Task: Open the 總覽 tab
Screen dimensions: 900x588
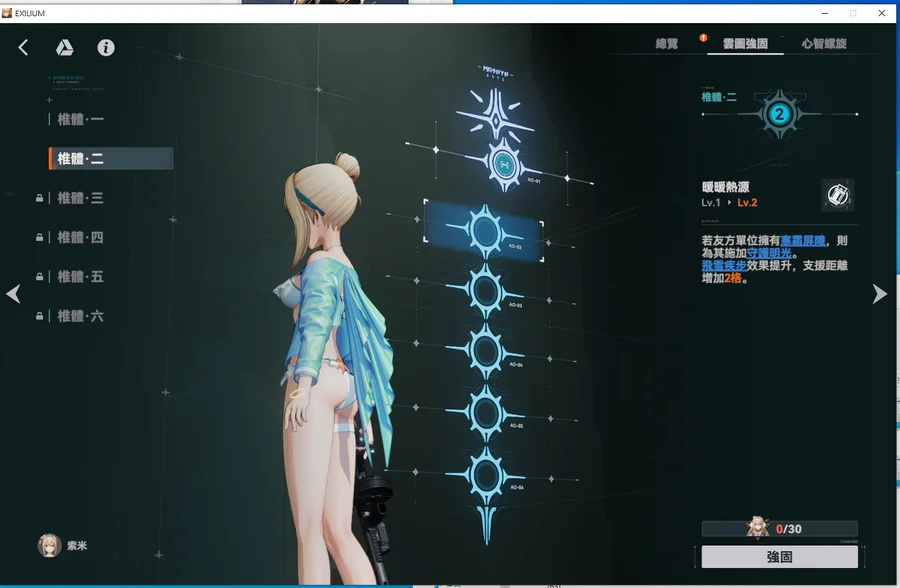Action: coord(667,44)
